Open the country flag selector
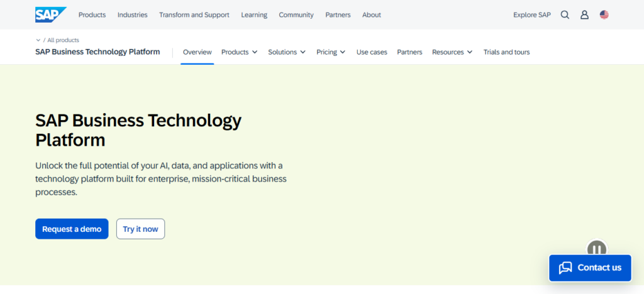Image resolution: width=644 pixels, height=294 pixels. tap(604, 14)
